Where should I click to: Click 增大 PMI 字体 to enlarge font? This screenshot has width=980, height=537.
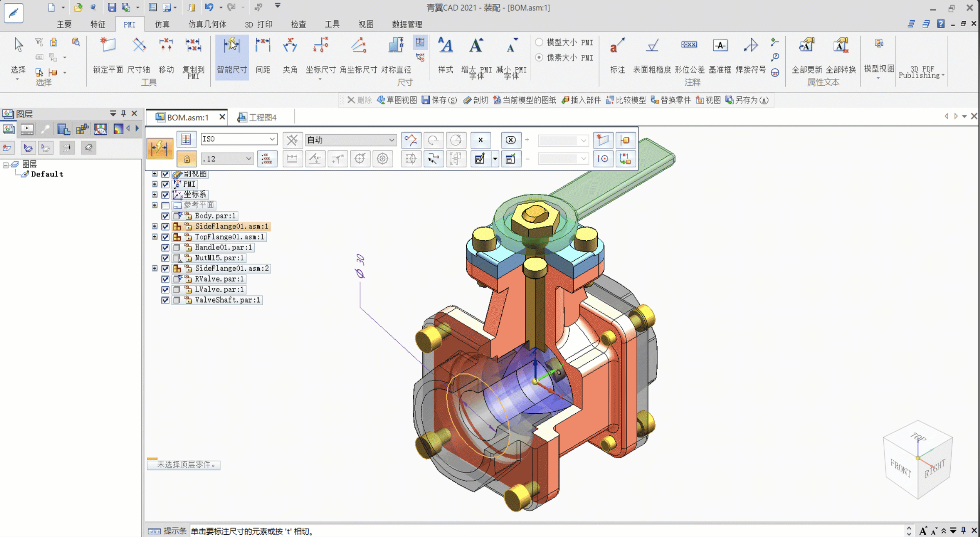point(476,58)
